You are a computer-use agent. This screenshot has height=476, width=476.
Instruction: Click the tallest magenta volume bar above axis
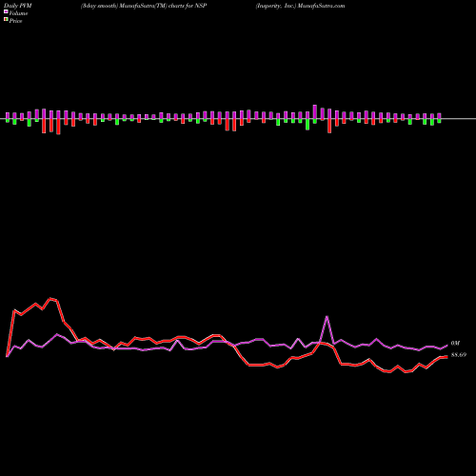(315, 111)
